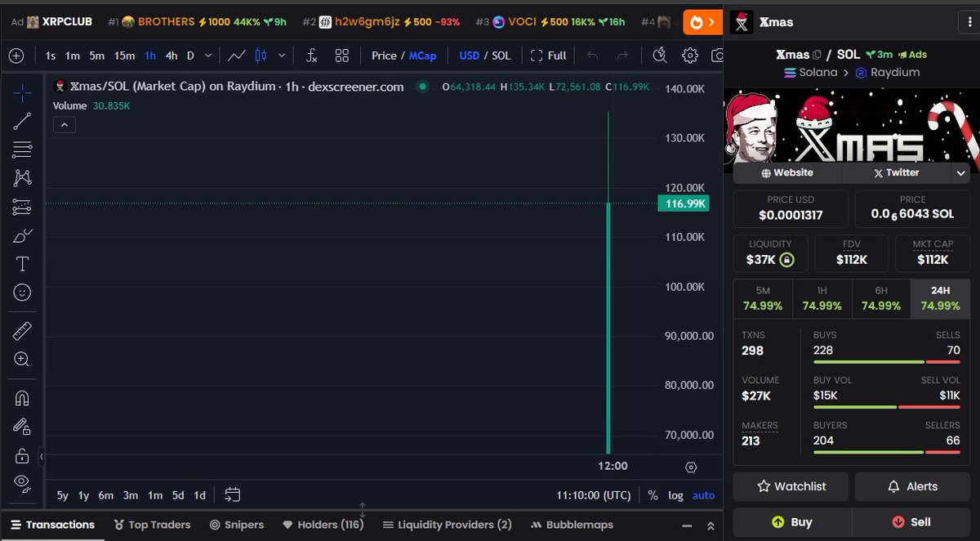Set chart interval to 4h
Viewport: 980px width, 541px height.
coord(171,56)
